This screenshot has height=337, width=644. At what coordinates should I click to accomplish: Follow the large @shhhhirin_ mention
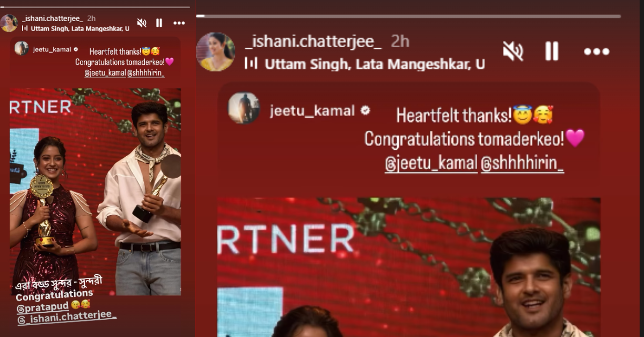tap(522, 164)
